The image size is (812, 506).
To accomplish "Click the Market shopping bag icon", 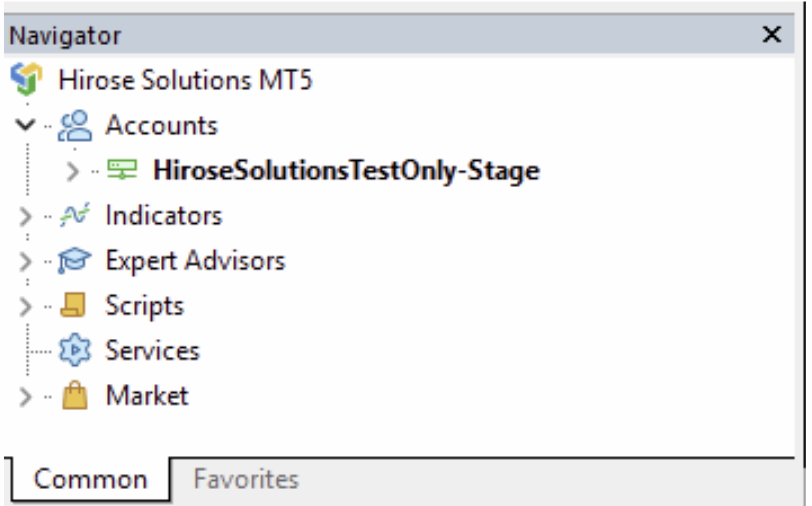I will click(74, 396).
